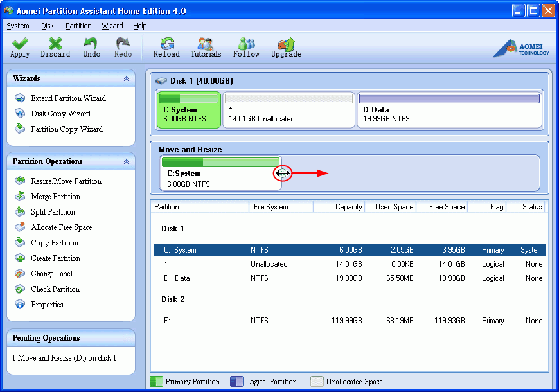Choose Merge Partition operation text
559x392 pixels.
click(x=56, y=197)
